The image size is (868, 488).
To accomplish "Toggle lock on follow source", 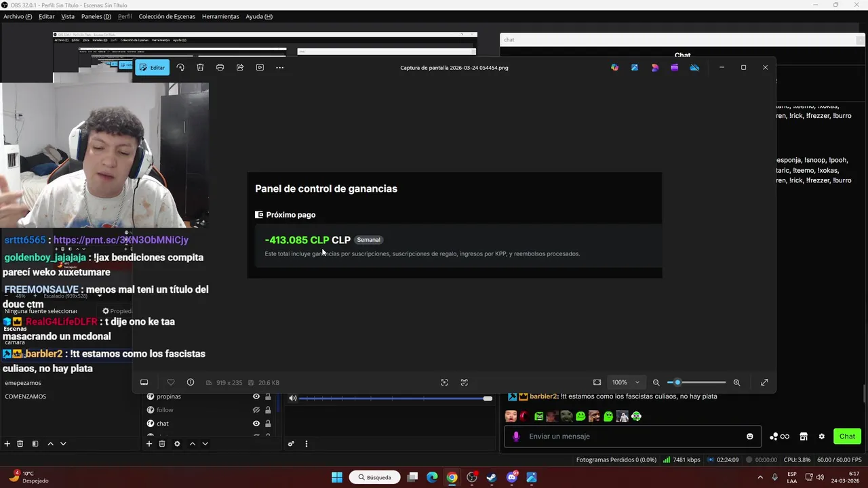I will 268,410.
